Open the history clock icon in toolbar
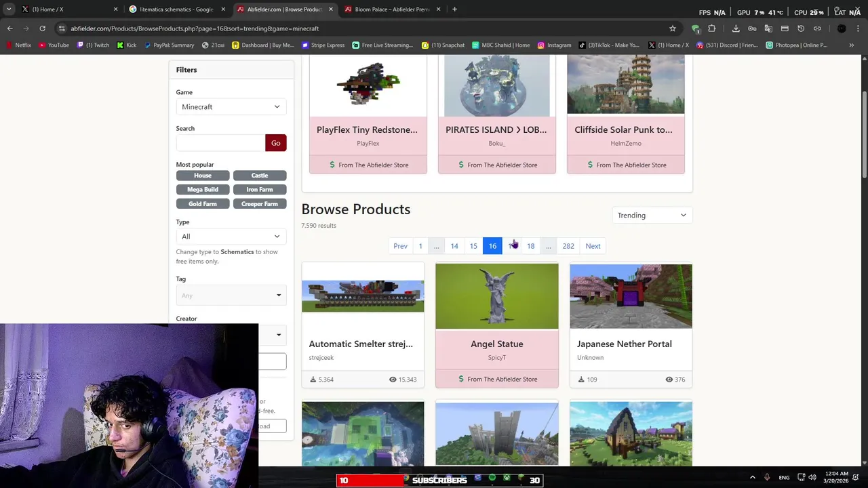Image resolution: width=868 pixels, height=488 pixels. [x=801, y=28]
